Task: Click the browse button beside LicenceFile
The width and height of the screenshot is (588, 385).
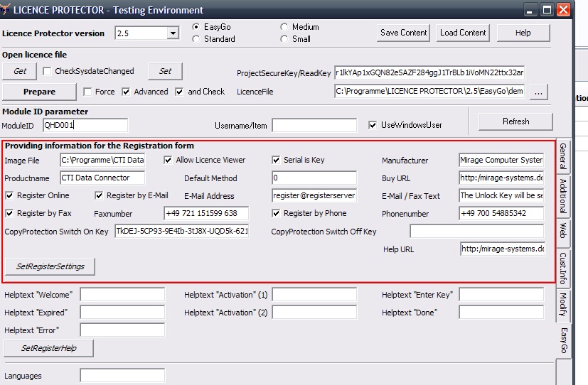Action: [x=538, y=92]
